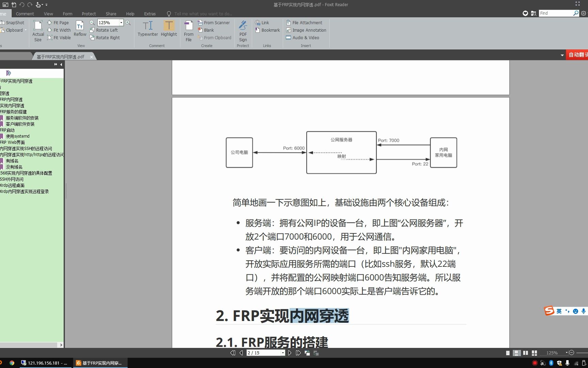588x368 pixels.
Task: Open the Xrdp远程桌面 bookmark
Action: [x=12, y=185]
